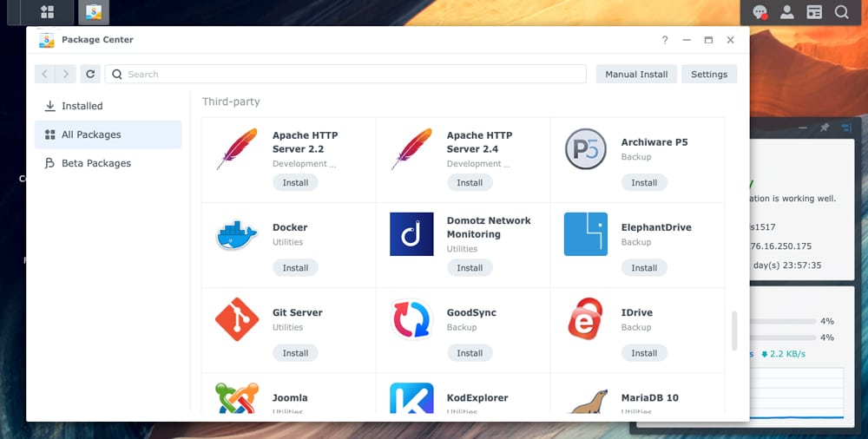Viewport: 868px width, 439px height.
Task: Install the Docker package
Action: click(x=296, y=268)
